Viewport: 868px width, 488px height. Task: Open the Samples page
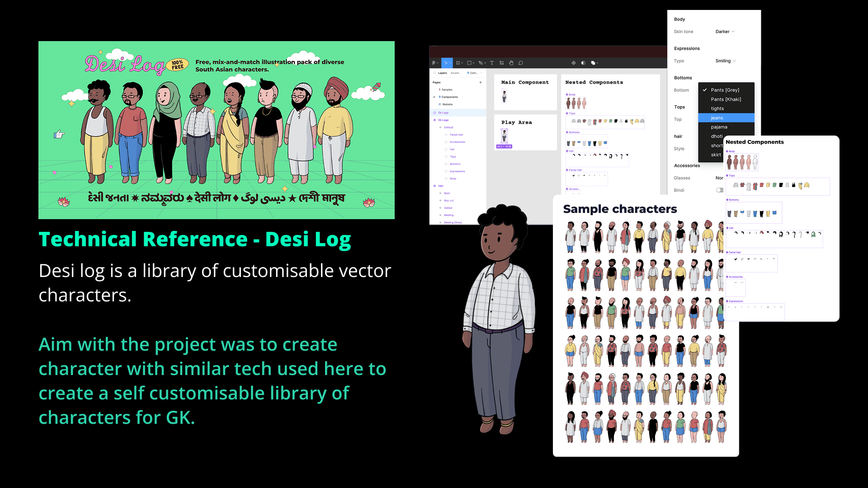(x=447, y=89)
